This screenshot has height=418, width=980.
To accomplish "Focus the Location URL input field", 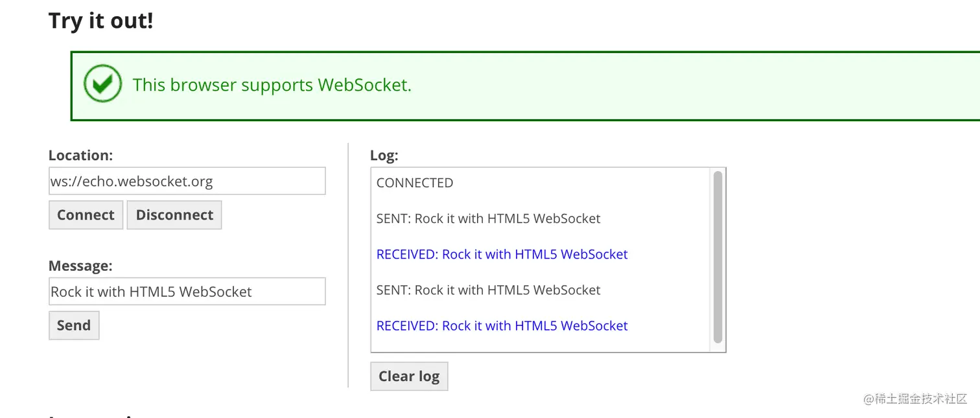I will (x=187, y=181).
